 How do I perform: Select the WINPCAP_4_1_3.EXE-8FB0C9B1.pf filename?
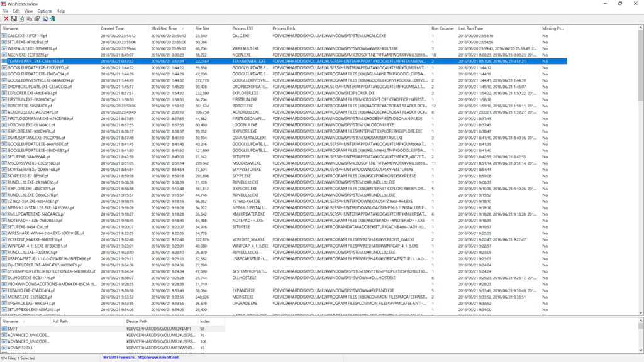pos(37,246)
